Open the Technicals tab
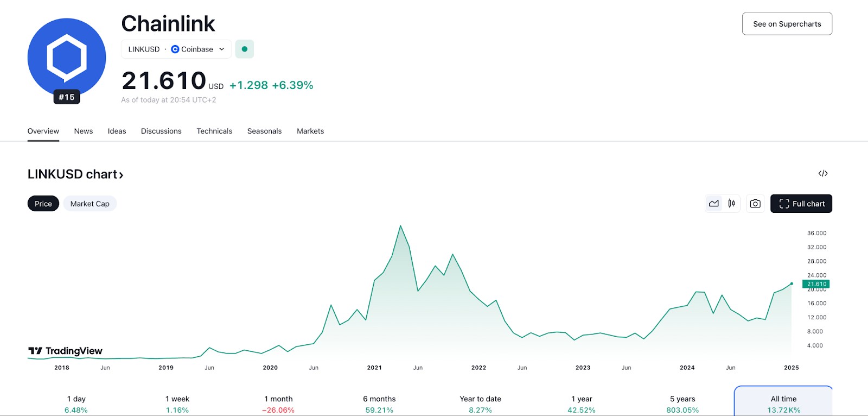This screenshot has height=416, width=868. pos(214,131)
